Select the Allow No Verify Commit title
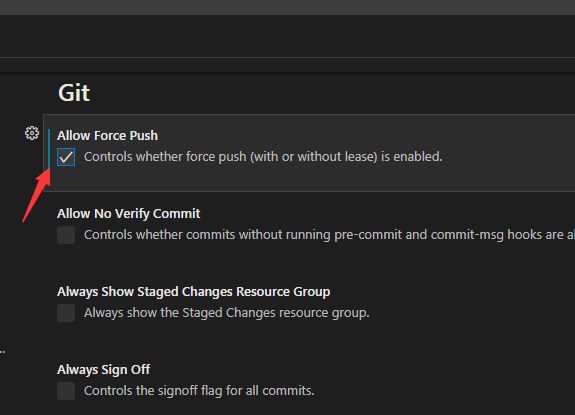The height and width of the screenshot is (415, 575). (129, 214)
